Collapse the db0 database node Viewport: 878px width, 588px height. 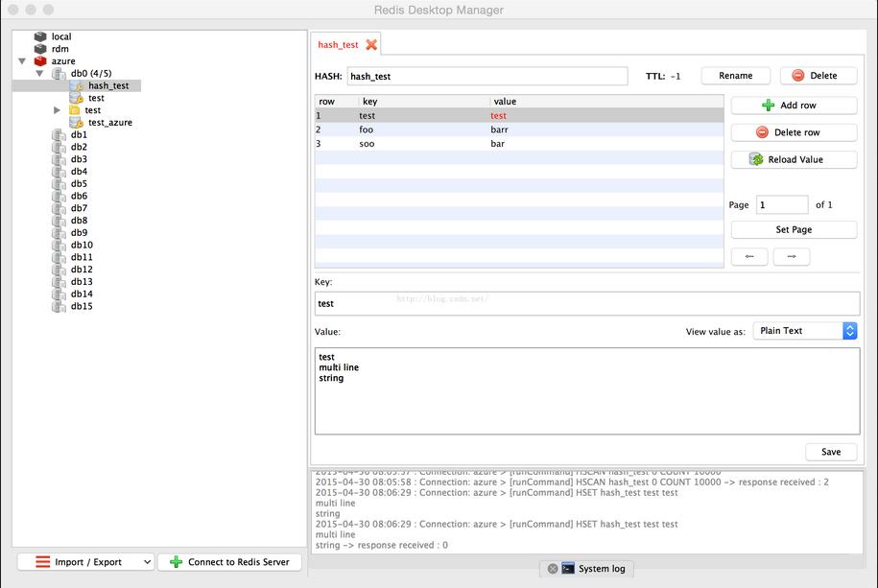point(39,73)
